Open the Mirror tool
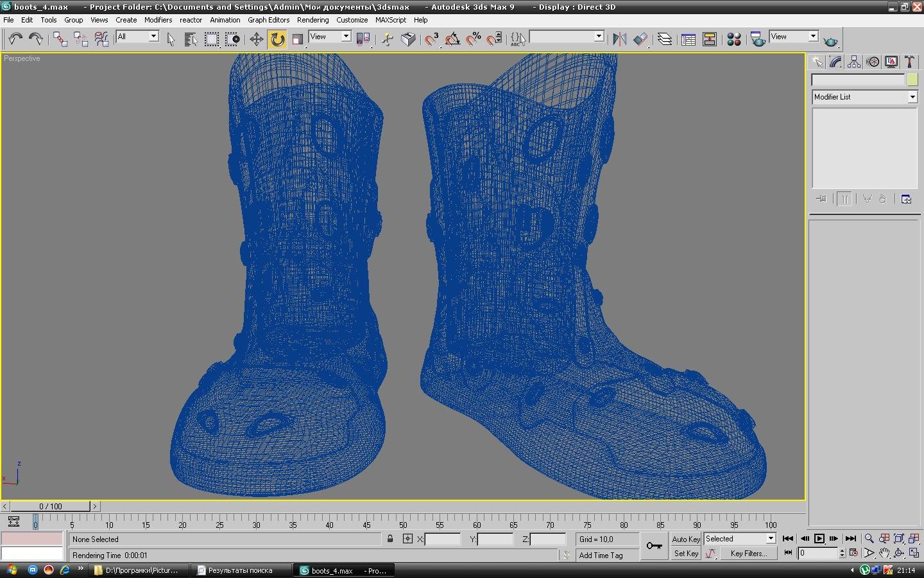924x578 pixels. [619, 39]
